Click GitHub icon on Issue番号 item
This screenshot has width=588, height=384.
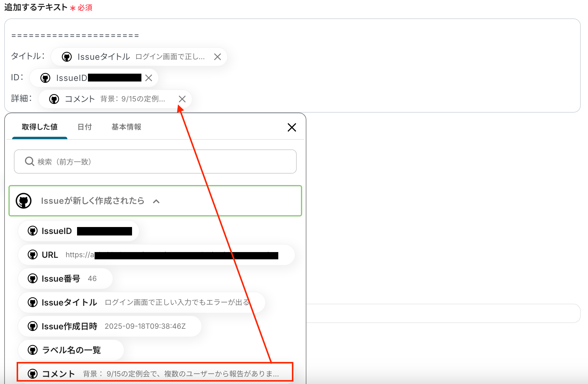click(33, 278)
